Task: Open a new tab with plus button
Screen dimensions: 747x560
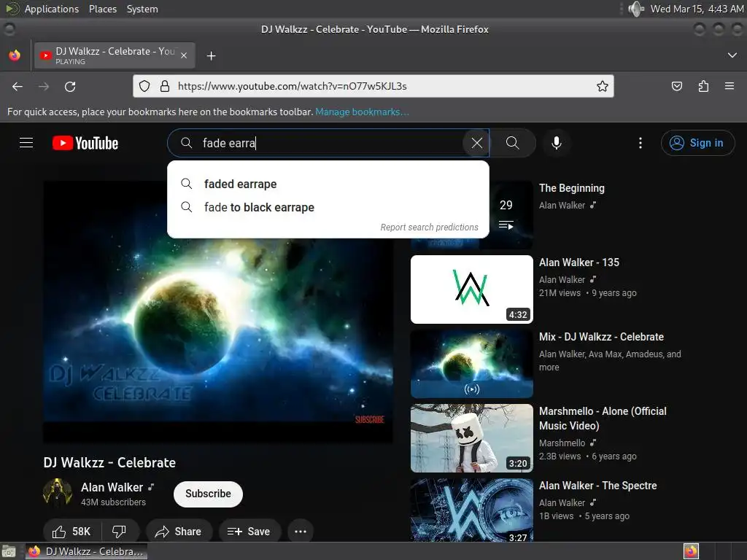Action: (x=211, y=56)
